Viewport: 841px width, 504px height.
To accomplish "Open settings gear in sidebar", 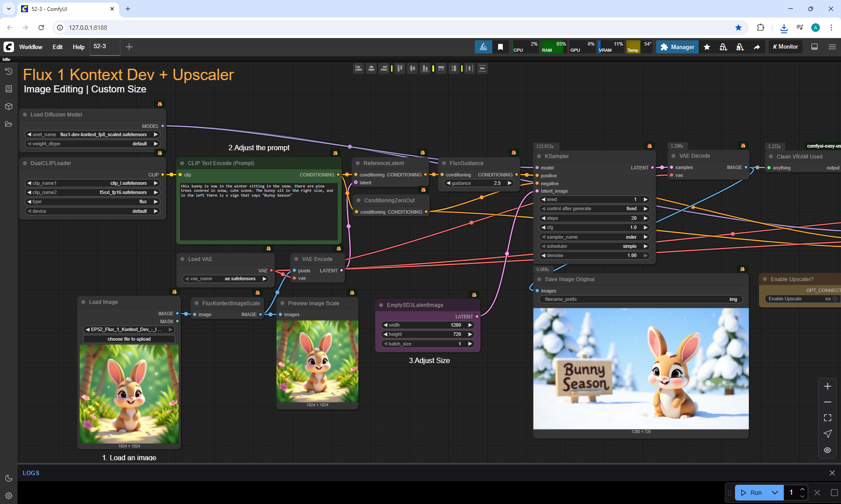I will [x=8, y=496].
